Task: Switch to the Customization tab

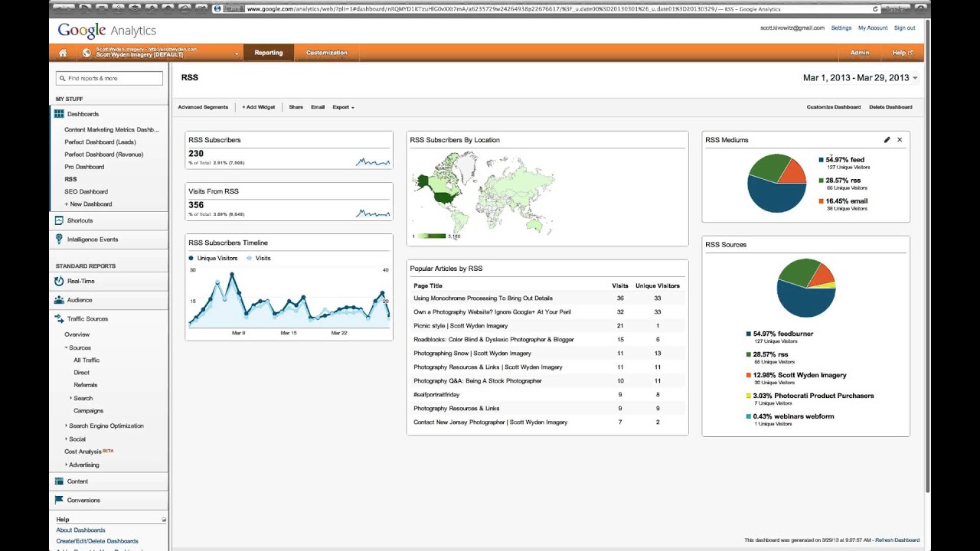Action: [327, 53]
